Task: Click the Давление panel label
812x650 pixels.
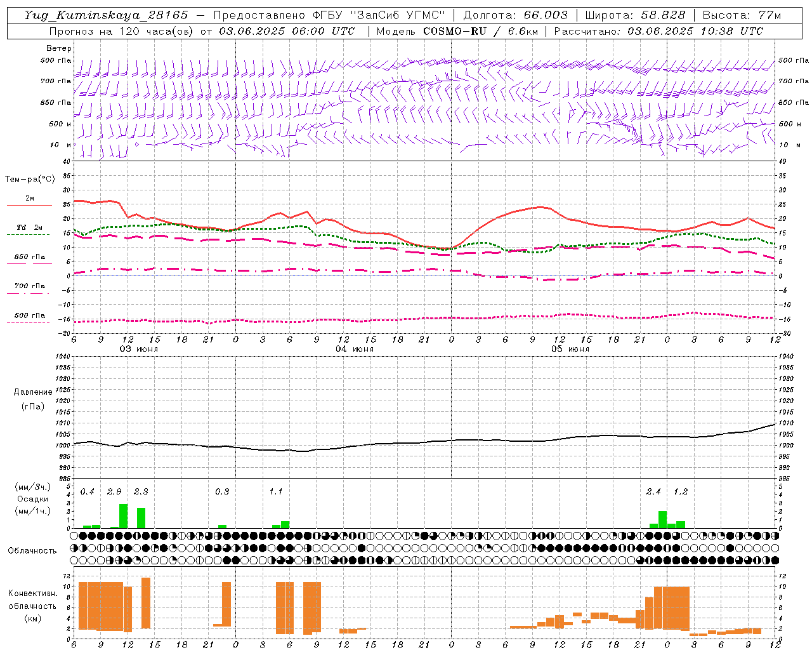Action: [33, 392]
